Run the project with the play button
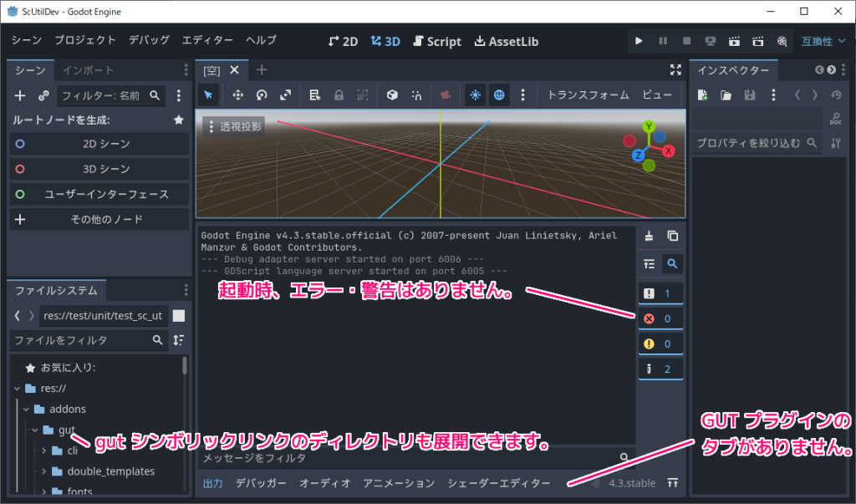856x504 pixels. pyautogui.click(x=639, y=41)
